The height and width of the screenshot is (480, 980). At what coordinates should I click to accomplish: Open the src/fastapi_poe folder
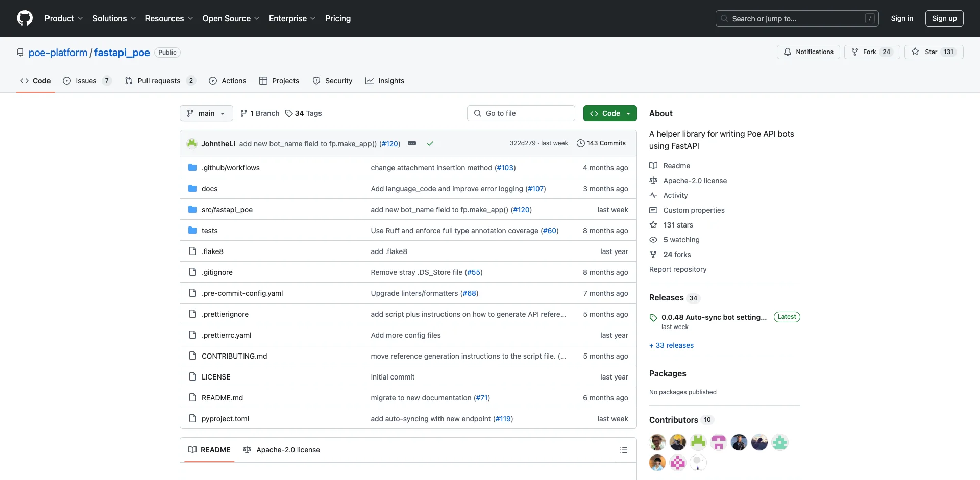coord(227,210)
